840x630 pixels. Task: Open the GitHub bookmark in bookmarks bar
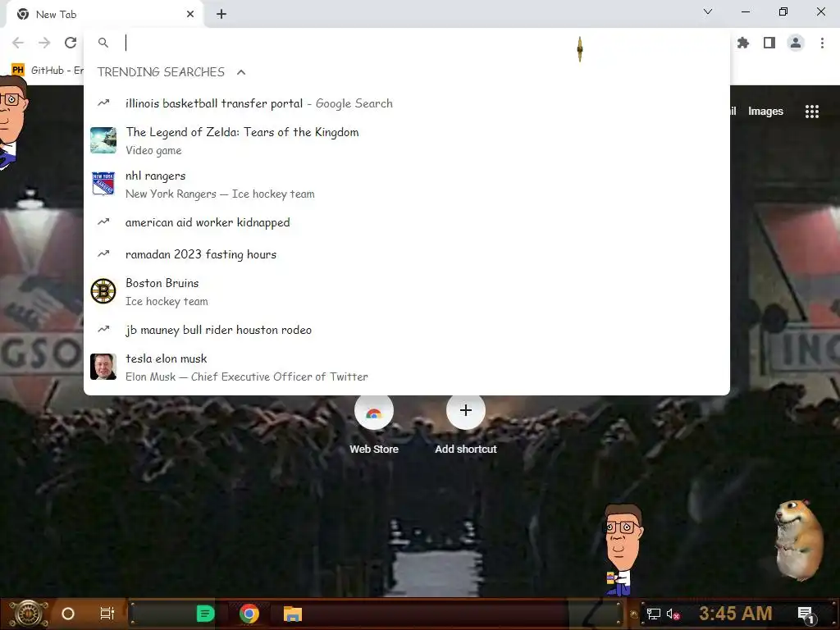(x=48, y=71)
